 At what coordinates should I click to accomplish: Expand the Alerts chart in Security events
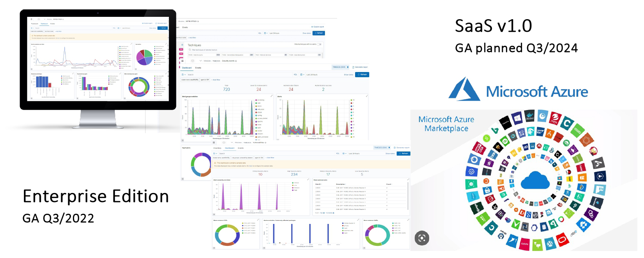[x=367, y=96]
